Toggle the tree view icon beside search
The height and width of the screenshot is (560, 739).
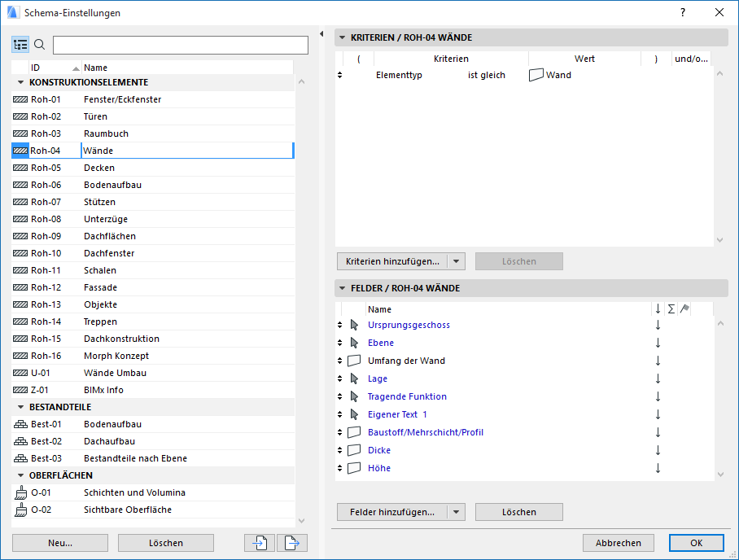click(20, 45)
